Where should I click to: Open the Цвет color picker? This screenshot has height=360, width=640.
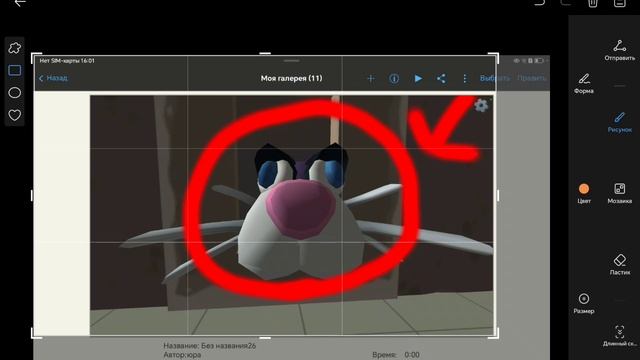(584, 193)
